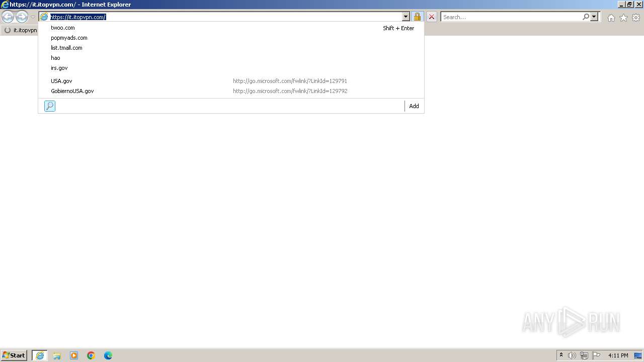Image resolution: width=644 pixels, height=362 pixels.
Task: Click the address bar URL field
Action: pos(225,17)
